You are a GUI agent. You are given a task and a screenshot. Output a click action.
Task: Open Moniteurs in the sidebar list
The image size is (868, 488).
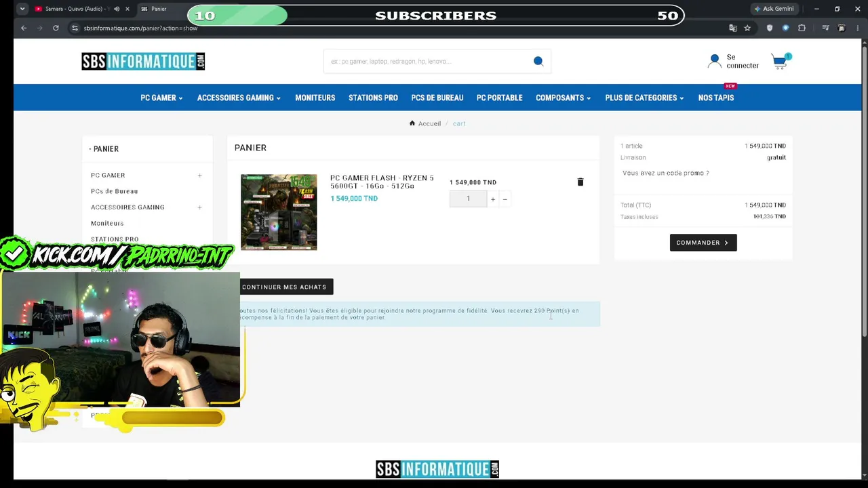coord(107,223)
